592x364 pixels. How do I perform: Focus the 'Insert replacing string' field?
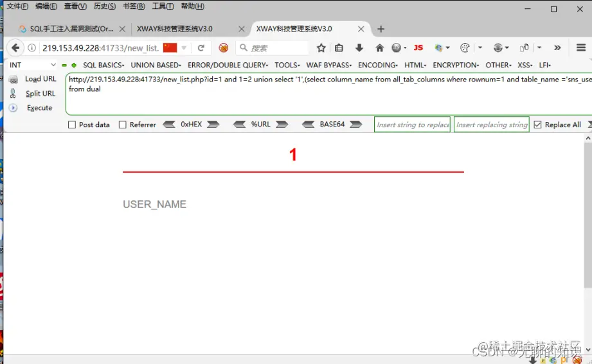(492, 125)
